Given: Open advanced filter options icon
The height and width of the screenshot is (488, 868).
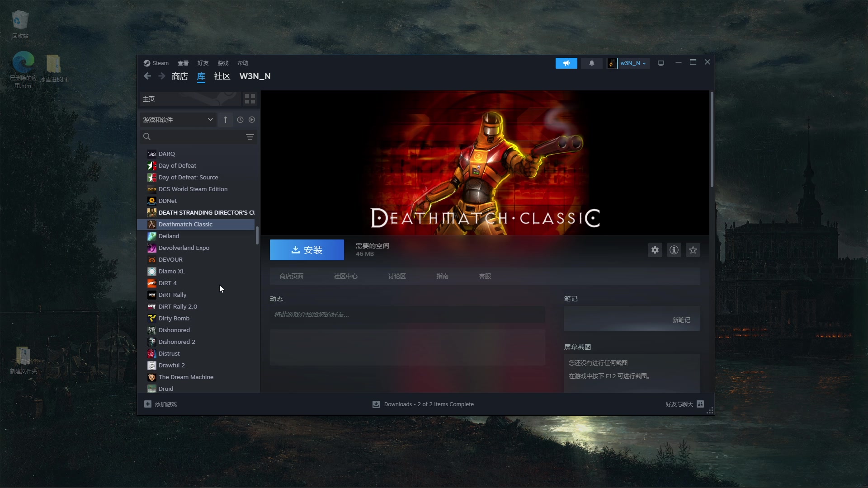Looking at the screenshot, I should coord(250,137).
